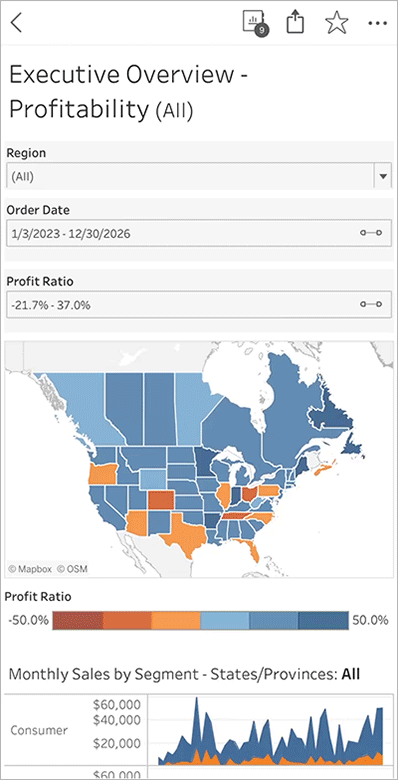
Task: Open the three-dot more options menu
Action: tap(378, 23)
